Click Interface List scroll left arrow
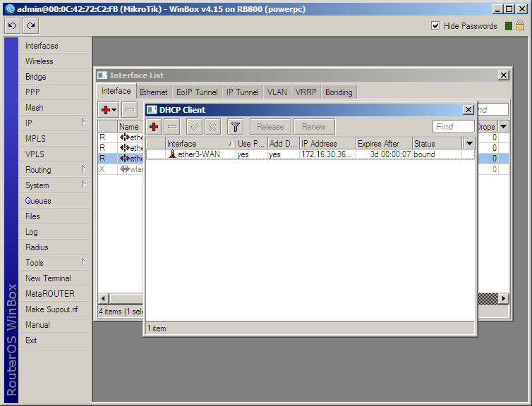 point(103,299)
